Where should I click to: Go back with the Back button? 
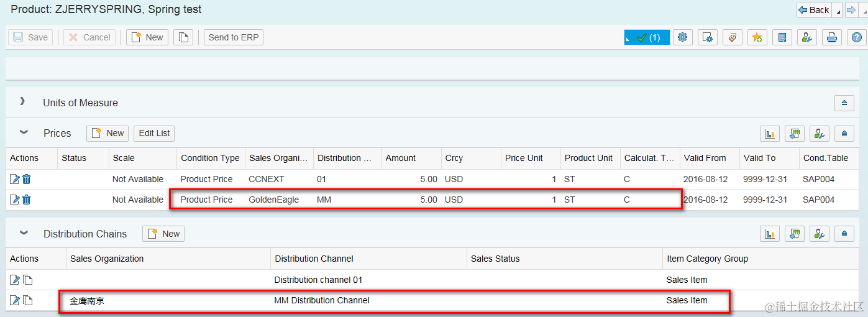[815, 10]
